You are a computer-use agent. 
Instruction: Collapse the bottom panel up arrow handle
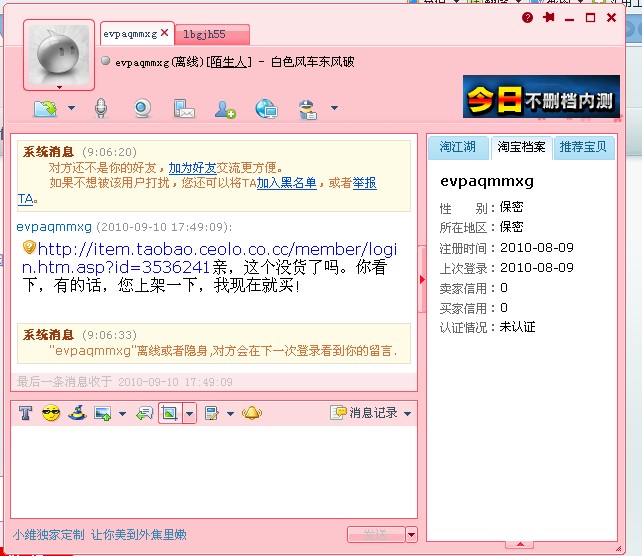(520, 544)
